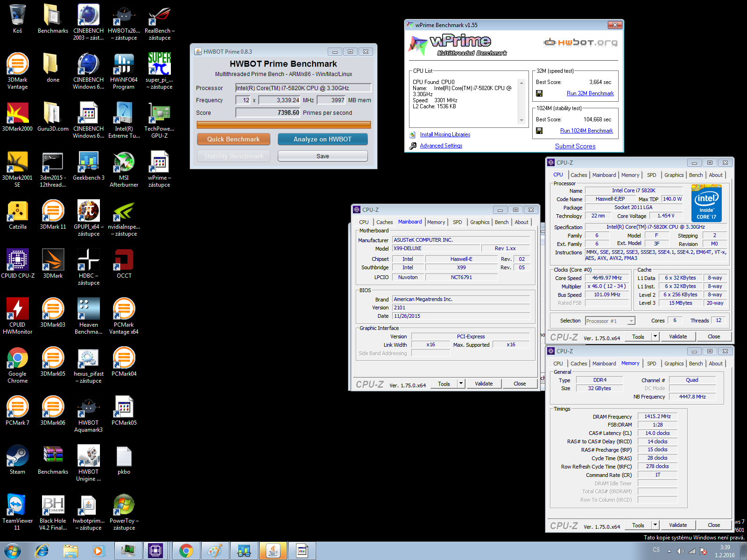Open Tools dropdown arrow in CPU-Z Mainboard window
This screenshot has height=560, width=747.
pos(461,384)
